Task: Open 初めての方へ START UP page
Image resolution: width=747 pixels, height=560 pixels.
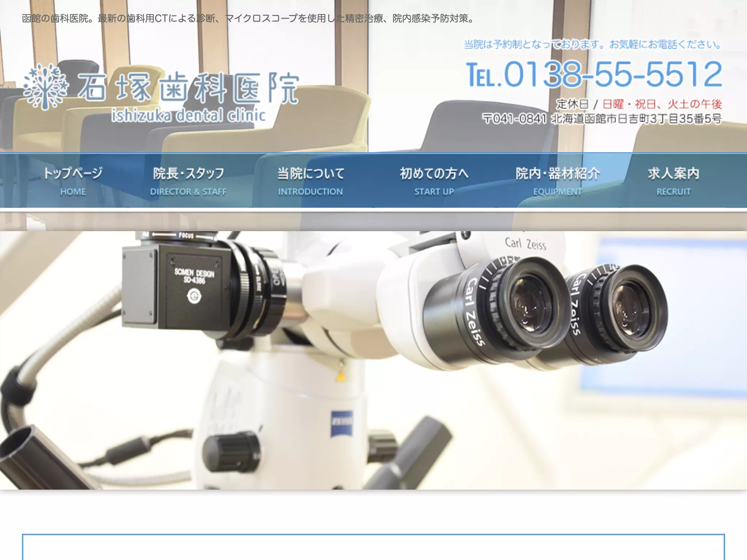Action: coord(434,181)
